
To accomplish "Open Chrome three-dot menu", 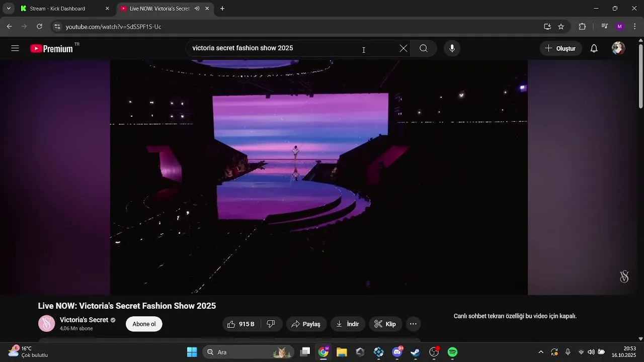I will 635,27.
